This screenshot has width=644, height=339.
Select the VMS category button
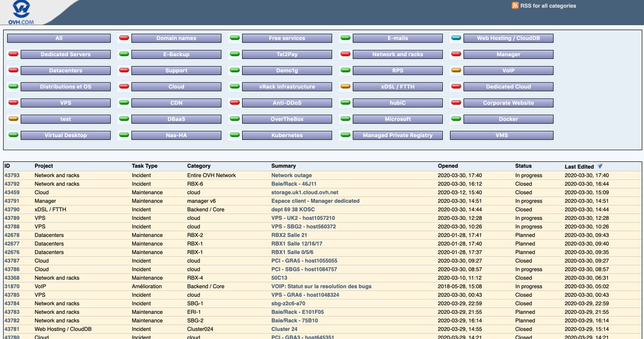502,135
